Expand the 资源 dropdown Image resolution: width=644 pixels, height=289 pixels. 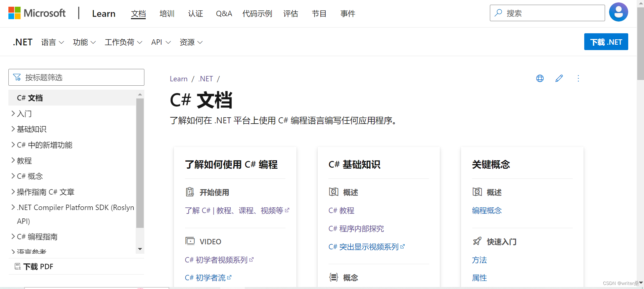[191, 42]
